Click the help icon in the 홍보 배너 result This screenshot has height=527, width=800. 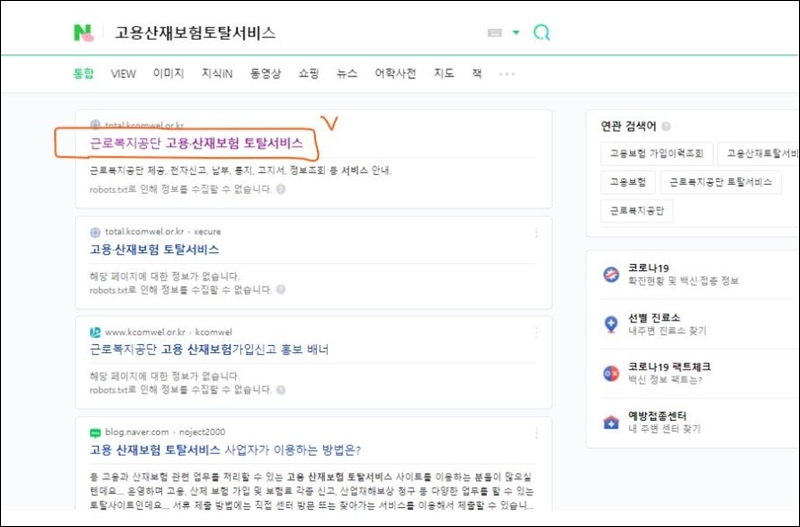click(x=281, y=390)
